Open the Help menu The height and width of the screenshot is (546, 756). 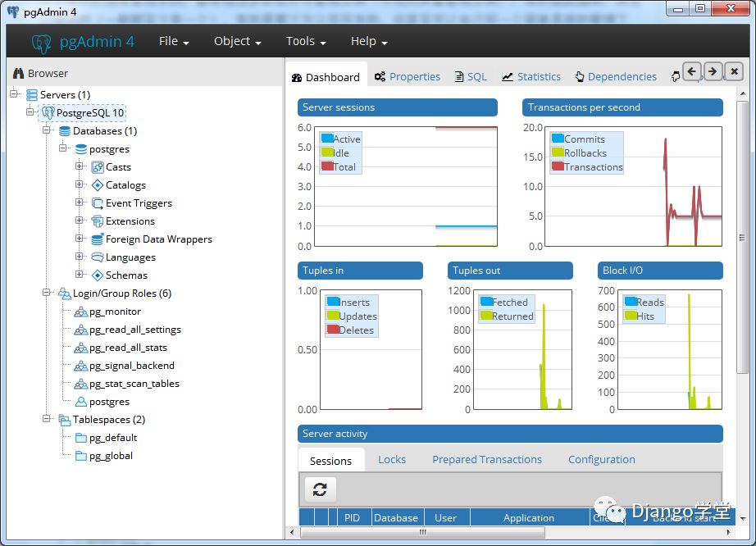[369, 42]
